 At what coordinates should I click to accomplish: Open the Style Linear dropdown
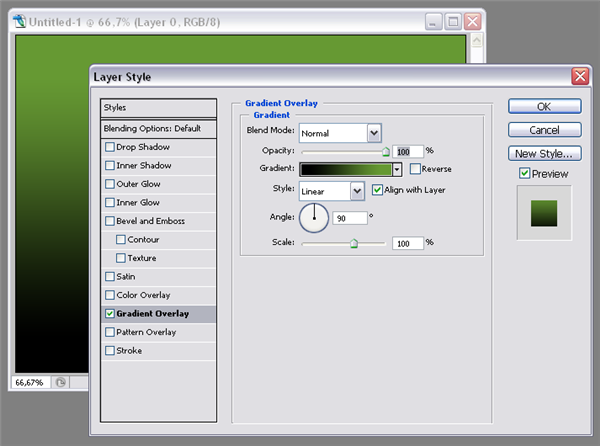pos(357,190)
